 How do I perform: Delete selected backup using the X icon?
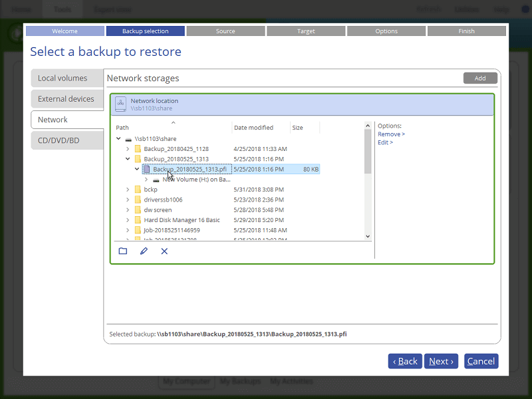click(x=164, y=251)
